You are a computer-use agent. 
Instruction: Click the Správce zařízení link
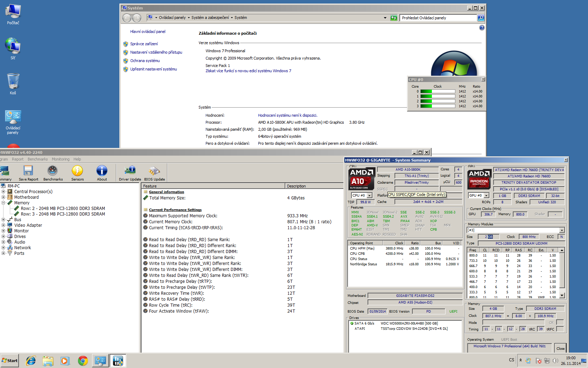(144, 44)
